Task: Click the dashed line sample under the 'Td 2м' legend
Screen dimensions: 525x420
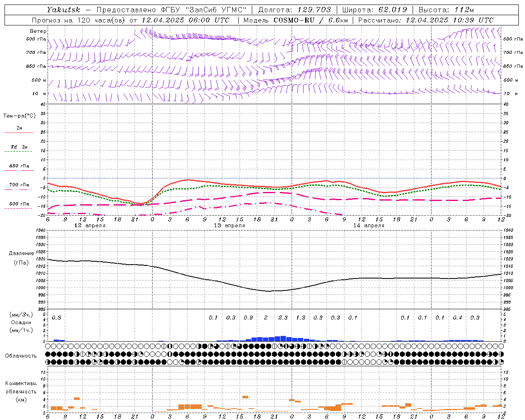Action: (18, 152)
